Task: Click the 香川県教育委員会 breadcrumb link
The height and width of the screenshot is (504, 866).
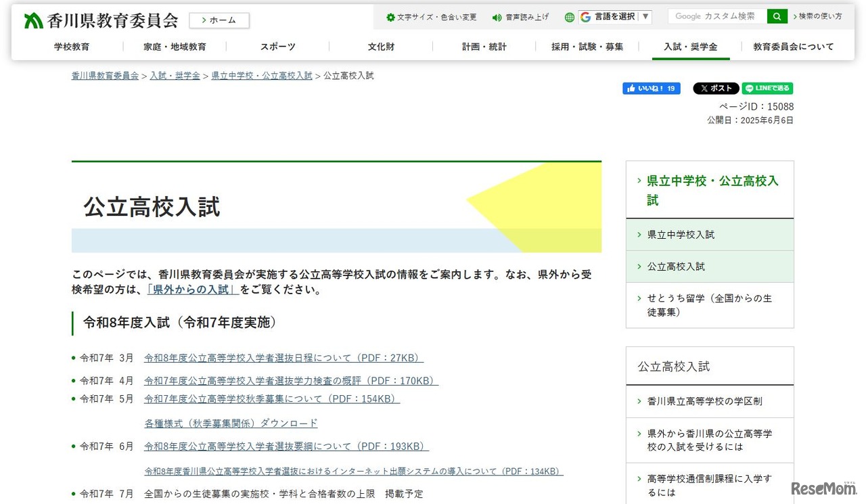Action: (x=105, y=76)
